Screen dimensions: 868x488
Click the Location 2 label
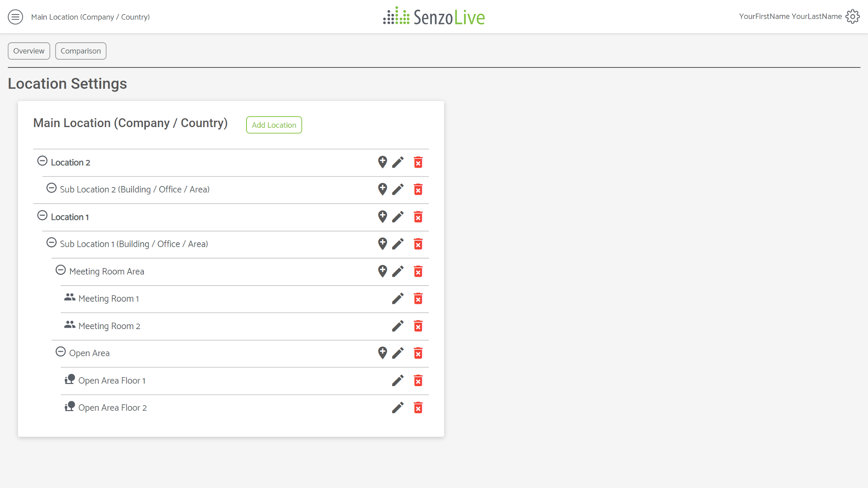click(x=70, y=162)
